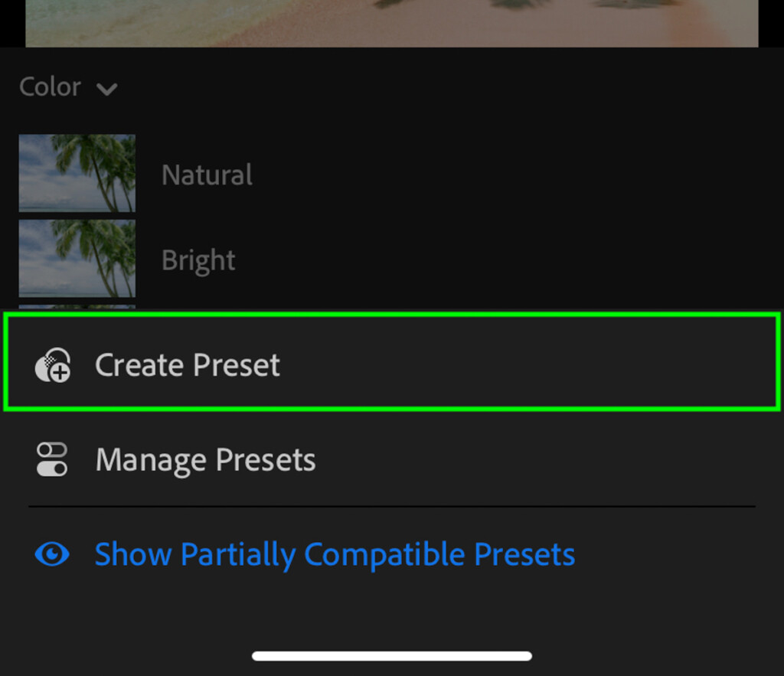
Task: Apply the Bright preset thumbnail
Action: [x=77, y=258]
